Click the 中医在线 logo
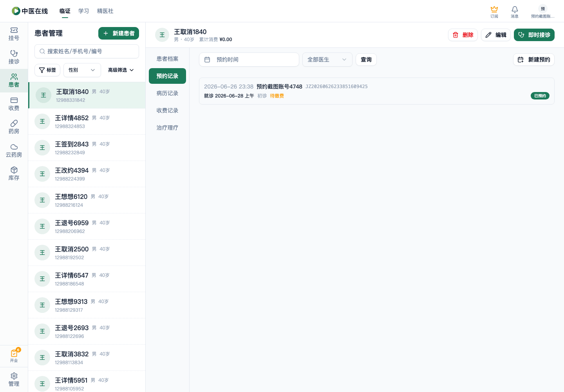Viewport: 564px width, 392px height. pyautogui.click(x=30, y=11)
